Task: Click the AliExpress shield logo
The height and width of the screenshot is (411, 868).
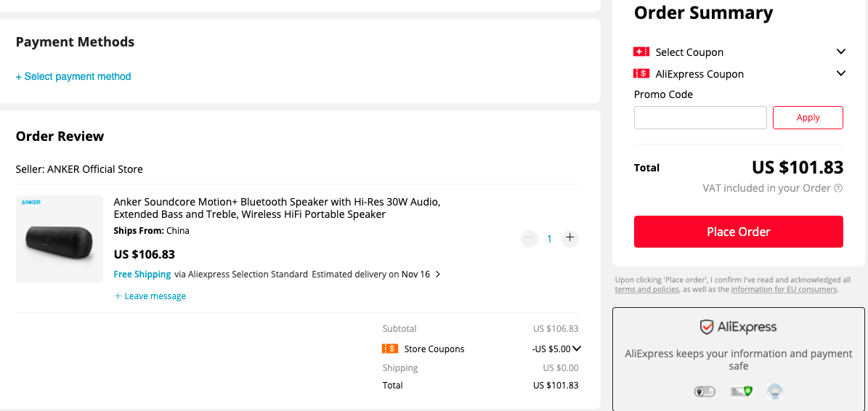Action: [706, 327]
